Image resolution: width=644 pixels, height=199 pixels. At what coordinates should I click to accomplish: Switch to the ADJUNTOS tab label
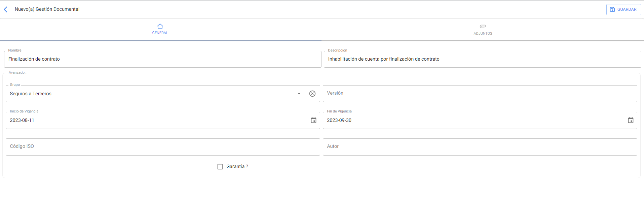point(483,34)
